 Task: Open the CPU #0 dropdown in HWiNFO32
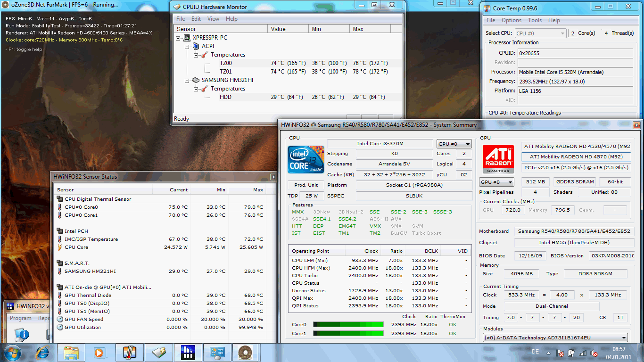tap(454, 144)
